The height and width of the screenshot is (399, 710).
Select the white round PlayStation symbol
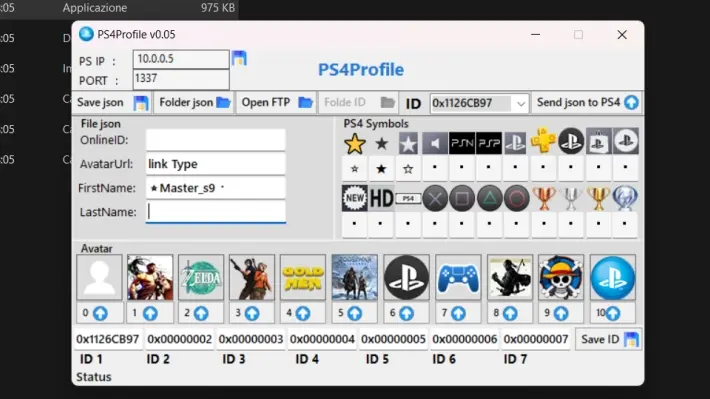(626, 141)
